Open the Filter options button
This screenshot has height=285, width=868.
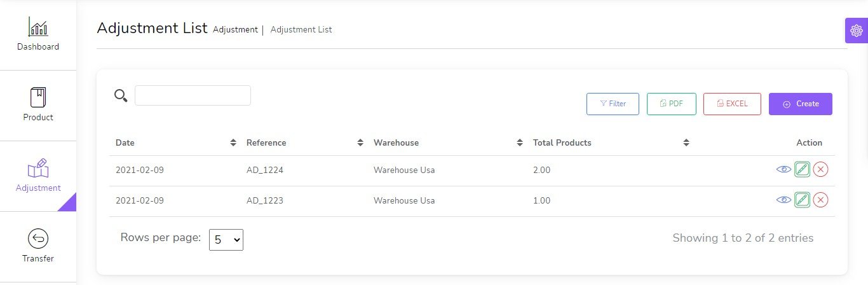pyautogui.click(x=612, y=104)
